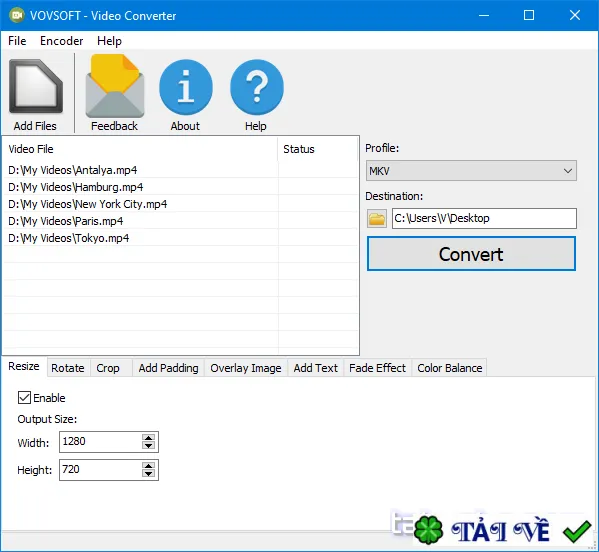Open the Feedback envelope icon
This screenshot has width=599, height=552.
[115, 86]
